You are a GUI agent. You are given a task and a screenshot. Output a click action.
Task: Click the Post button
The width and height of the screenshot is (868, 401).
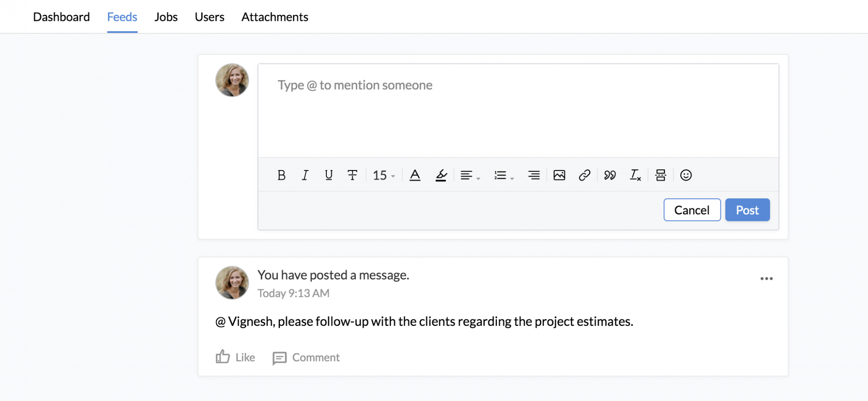coord(747,210)
